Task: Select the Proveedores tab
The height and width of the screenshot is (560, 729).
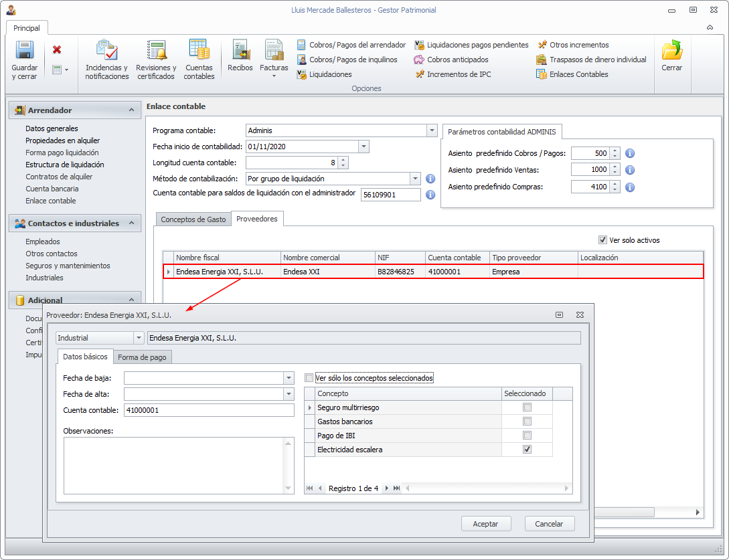Action: point(257,219)
